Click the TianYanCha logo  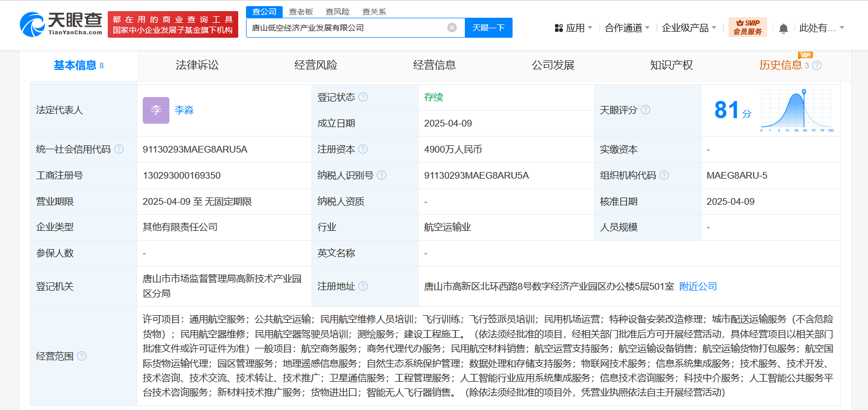61,24
